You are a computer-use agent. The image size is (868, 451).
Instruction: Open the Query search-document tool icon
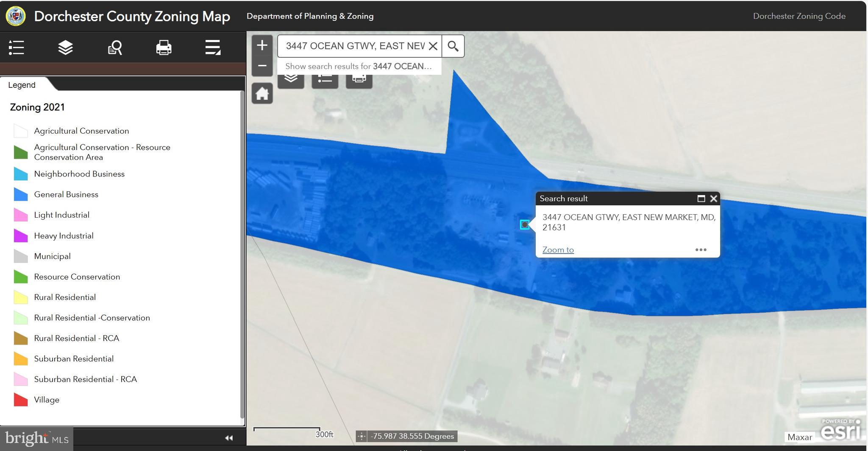coord(115,48)
